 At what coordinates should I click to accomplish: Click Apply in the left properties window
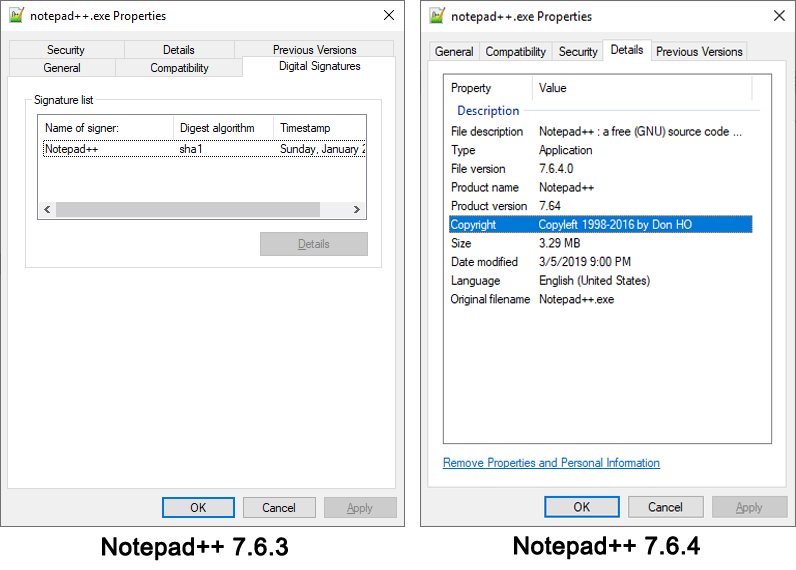(x=360, y=508)
